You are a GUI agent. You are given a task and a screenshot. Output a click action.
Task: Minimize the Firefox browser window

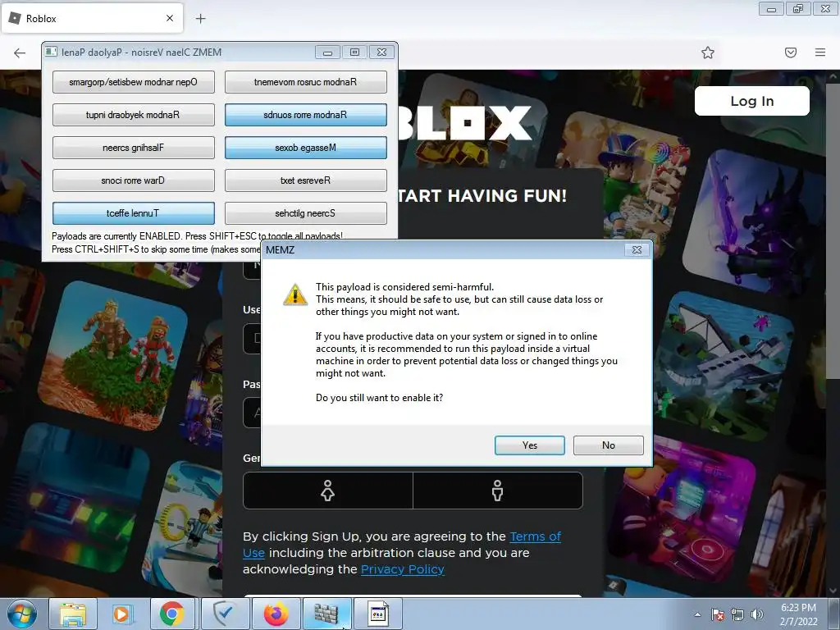[x=771, y=9]
